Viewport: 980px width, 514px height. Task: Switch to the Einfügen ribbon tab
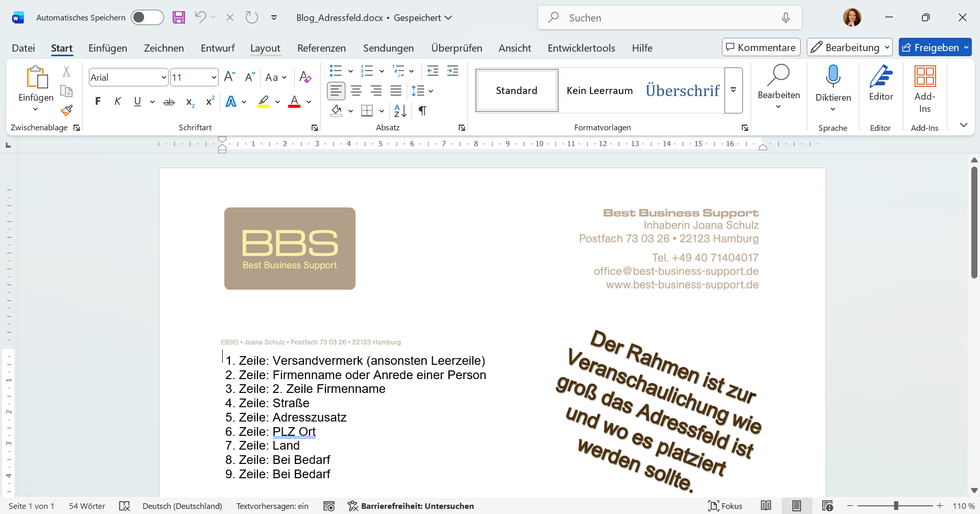point(107,48)
